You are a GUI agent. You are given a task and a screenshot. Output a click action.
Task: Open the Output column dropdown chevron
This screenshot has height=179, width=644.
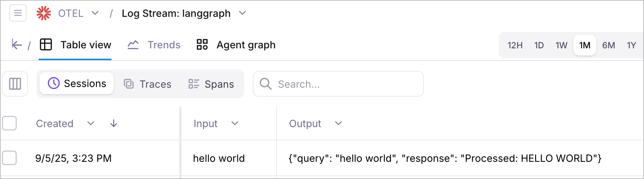[x=338, y=124]
